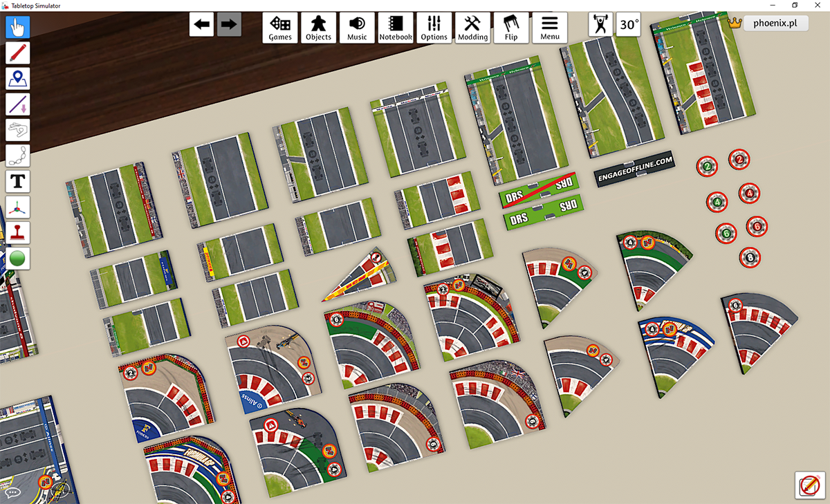Select the Flick finger tool
Screen dimensions: 830x504
18,130
